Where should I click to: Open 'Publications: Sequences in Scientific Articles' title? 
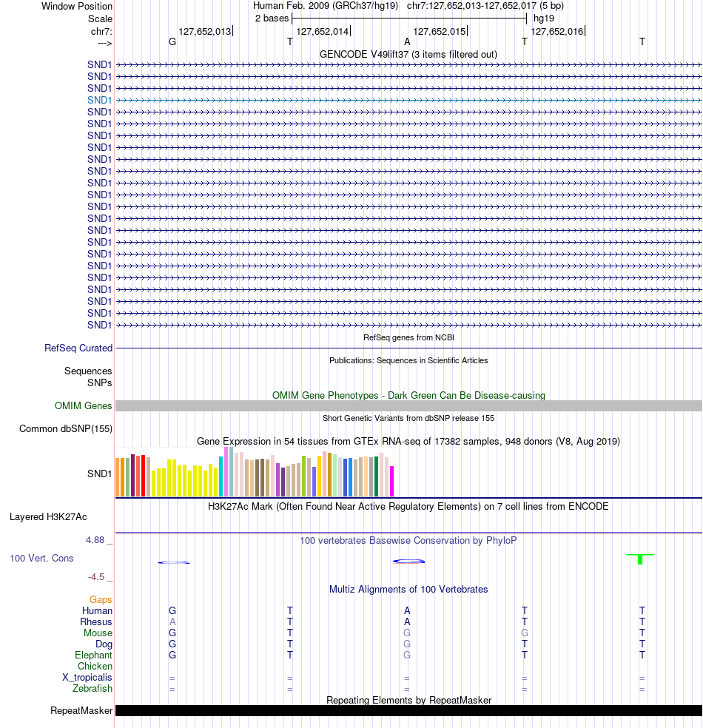click(x=408, y=360)
